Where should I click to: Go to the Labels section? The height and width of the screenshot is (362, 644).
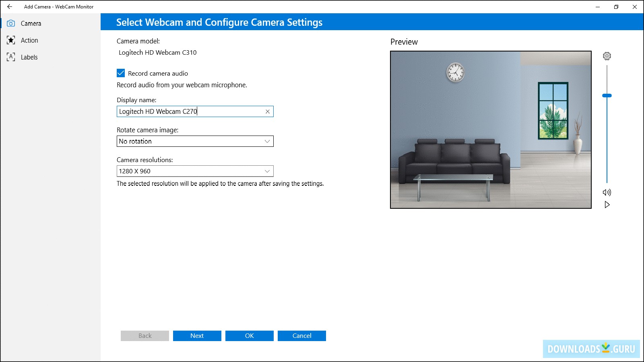point(29,57)
